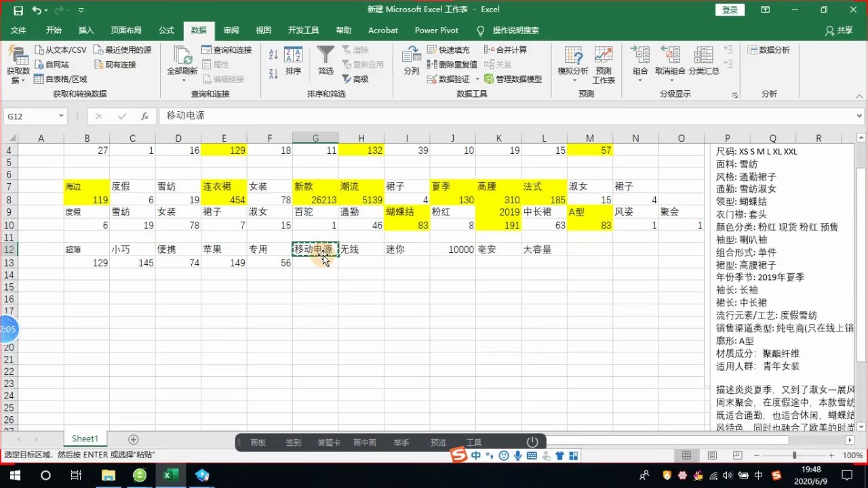Switch to Page Break Preview view
Viewport: 868px width, 488px height.
coord(737,455)
